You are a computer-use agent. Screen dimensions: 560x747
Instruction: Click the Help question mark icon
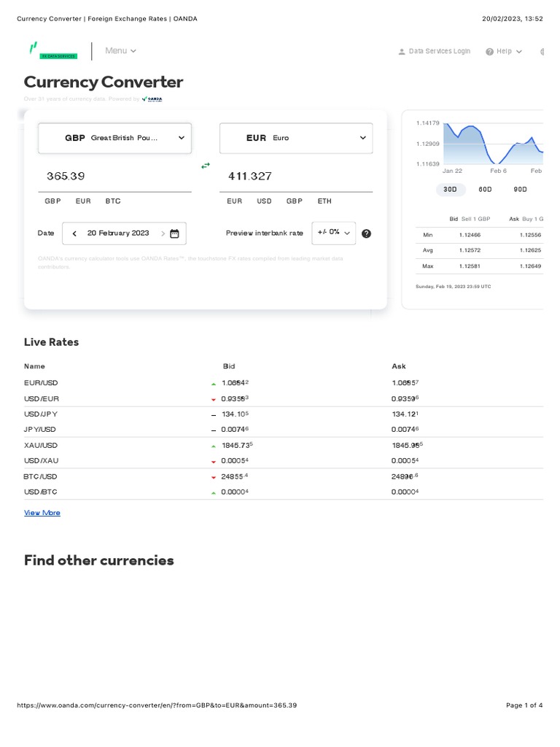pos(489,52)
